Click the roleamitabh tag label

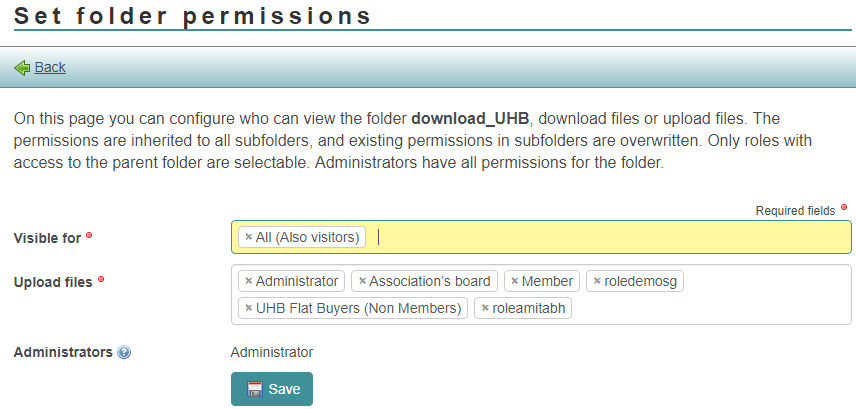tap(529, 308)
